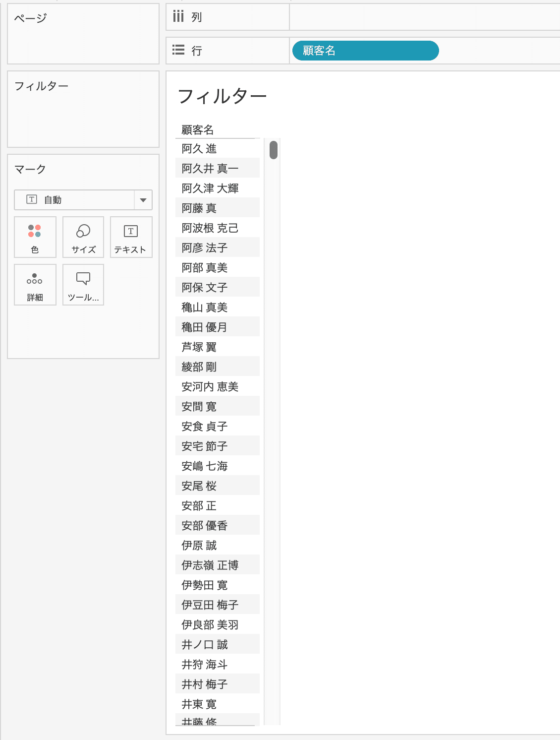Select the row 井ノ口 誠
This screenshot has height=740, width=560.
tap(218, 644)
